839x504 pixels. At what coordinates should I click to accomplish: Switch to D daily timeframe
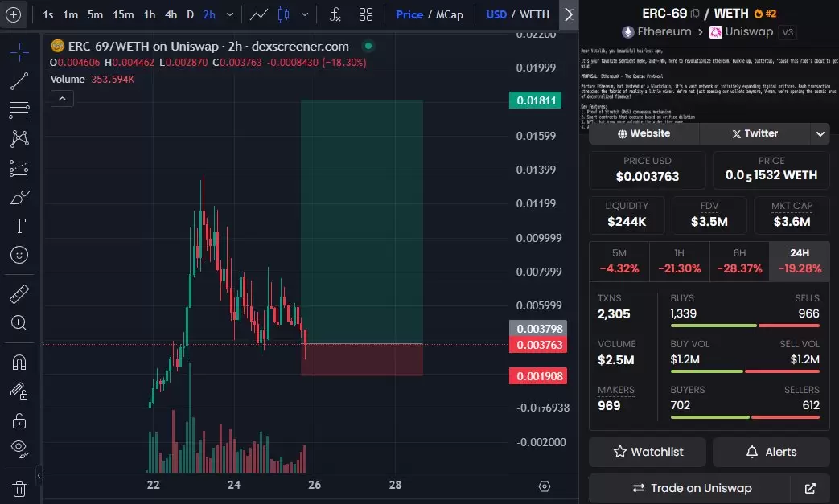190,14
